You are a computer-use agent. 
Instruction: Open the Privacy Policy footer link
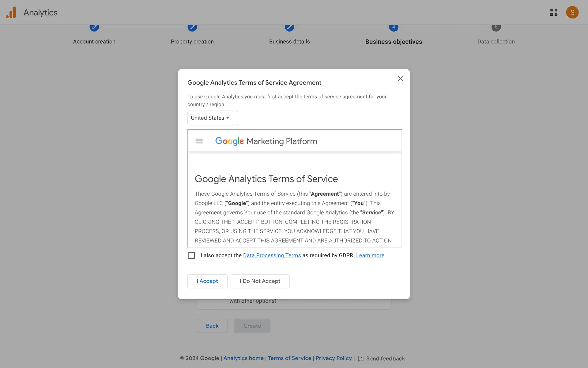coord(334,358)
